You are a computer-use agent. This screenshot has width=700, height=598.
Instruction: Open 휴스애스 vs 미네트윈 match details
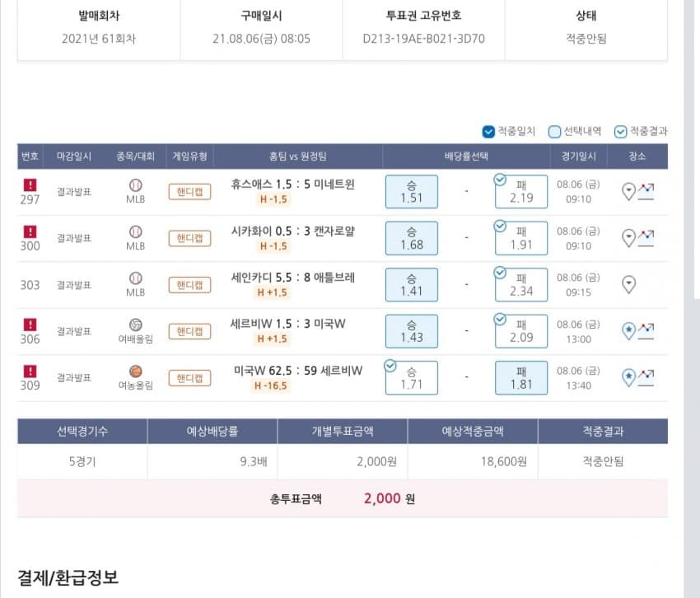pyautogui.click(x=293, y=185)
